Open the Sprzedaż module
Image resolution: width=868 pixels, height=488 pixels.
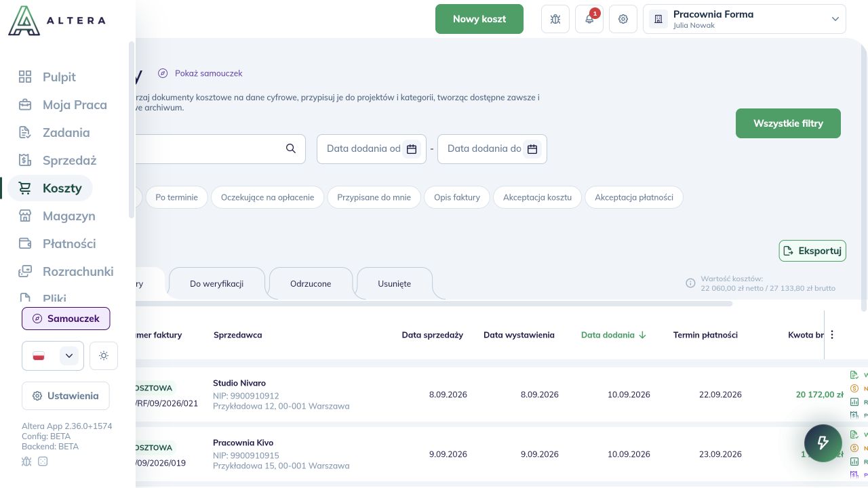(58, 160)
